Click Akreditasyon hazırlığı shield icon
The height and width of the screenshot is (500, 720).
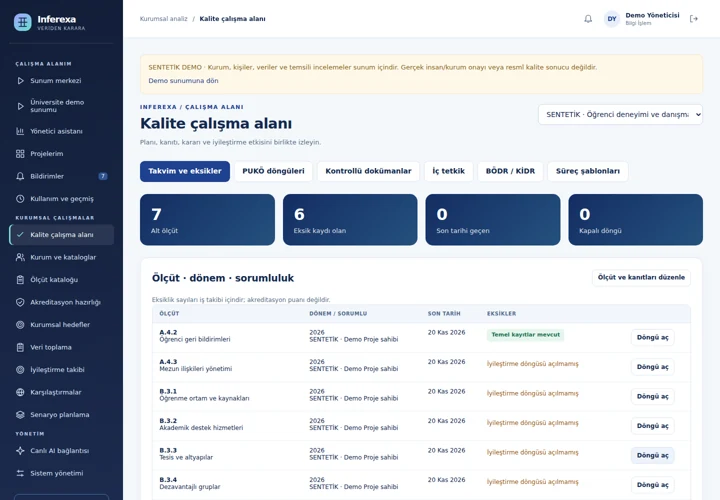20,302
